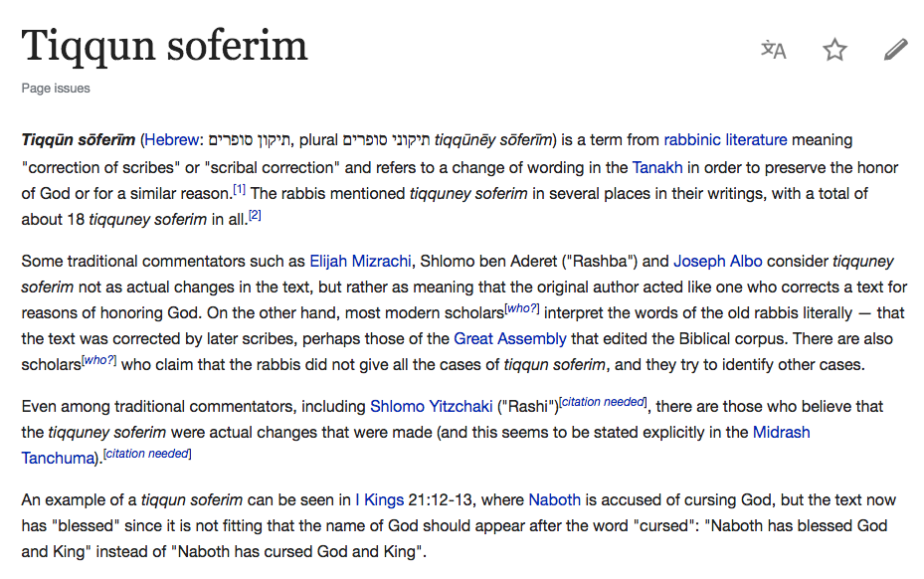Click 'citation needed' tag after Rashi
Viewport: 924px width, 579px height.
pos(604,402)
